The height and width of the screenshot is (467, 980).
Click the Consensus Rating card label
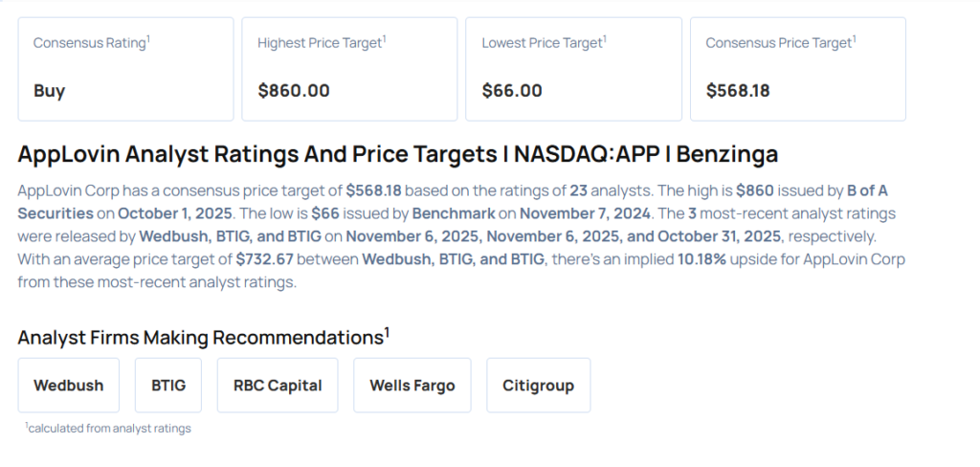pyautogui.click(x=90, y=43)
